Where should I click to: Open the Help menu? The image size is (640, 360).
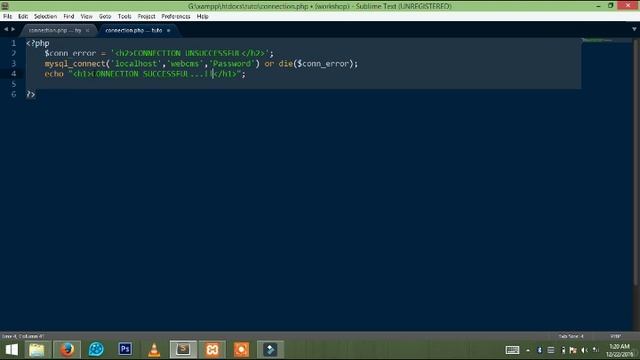point(202,16)
